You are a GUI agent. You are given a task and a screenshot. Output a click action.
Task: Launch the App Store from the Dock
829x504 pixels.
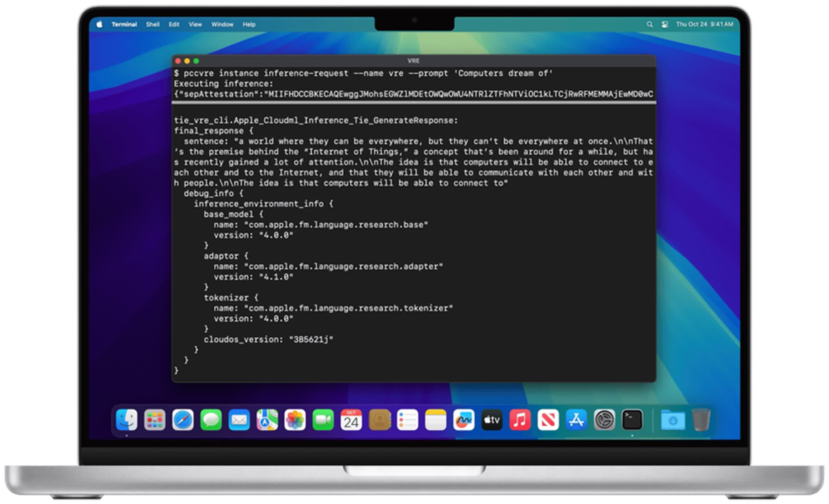(x=576, y=420)
